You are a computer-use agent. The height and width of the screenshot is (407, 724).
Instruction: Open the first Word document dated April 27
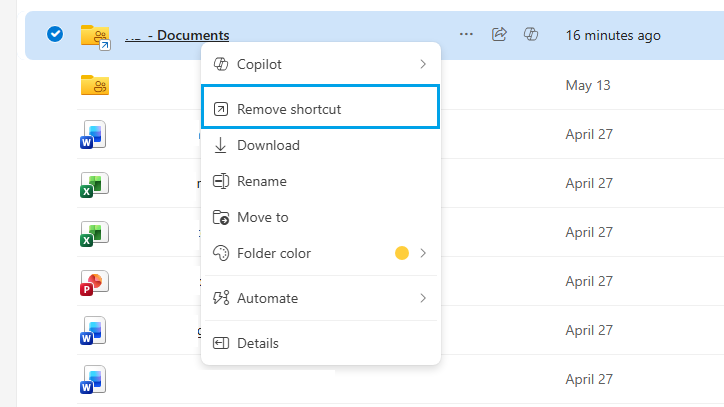click(93, 134)
